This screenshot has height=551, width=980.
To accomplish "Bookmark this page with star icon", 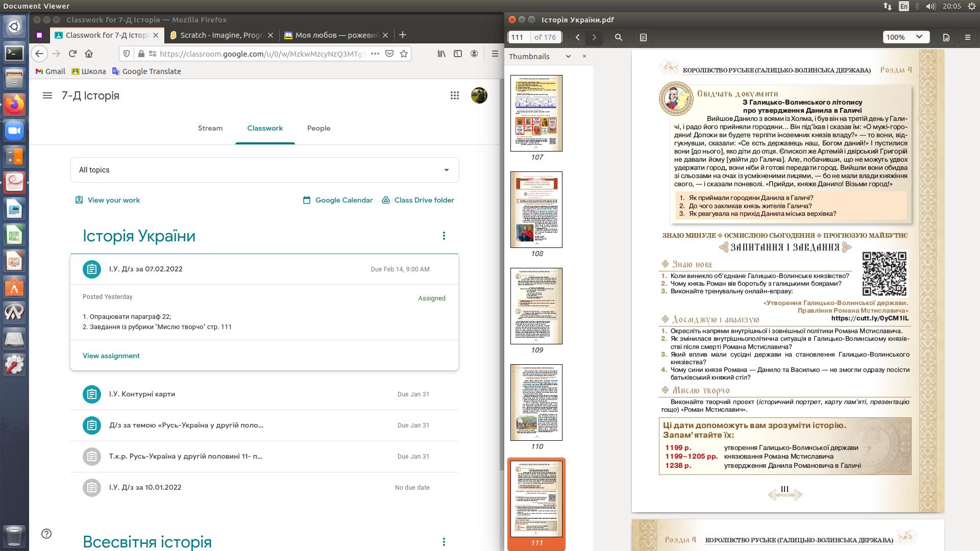I will [404, 54].
